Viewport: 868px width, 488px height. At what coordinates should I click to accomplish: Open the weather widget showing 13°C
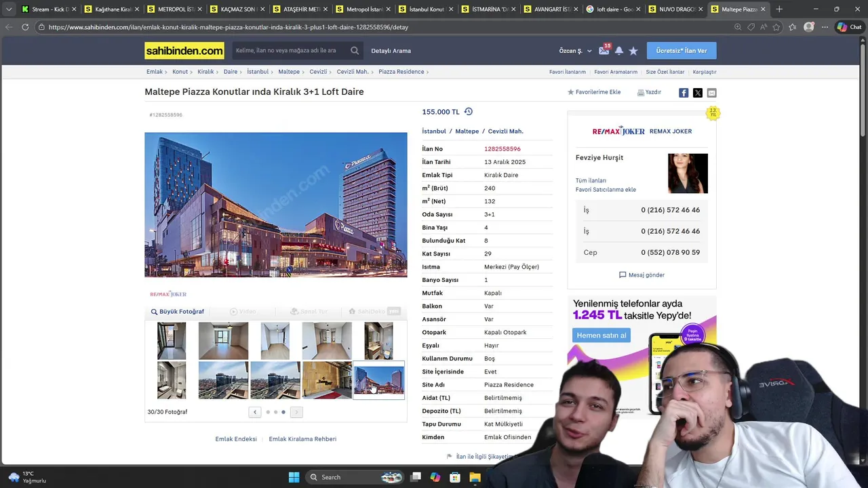click(27, 477)
